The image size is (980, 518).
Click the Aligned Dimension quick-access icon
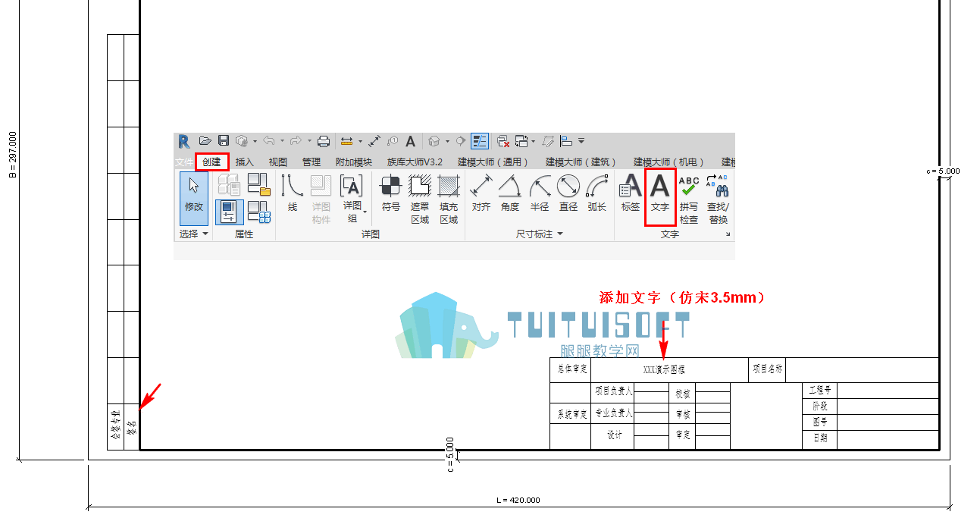[374, 141]
